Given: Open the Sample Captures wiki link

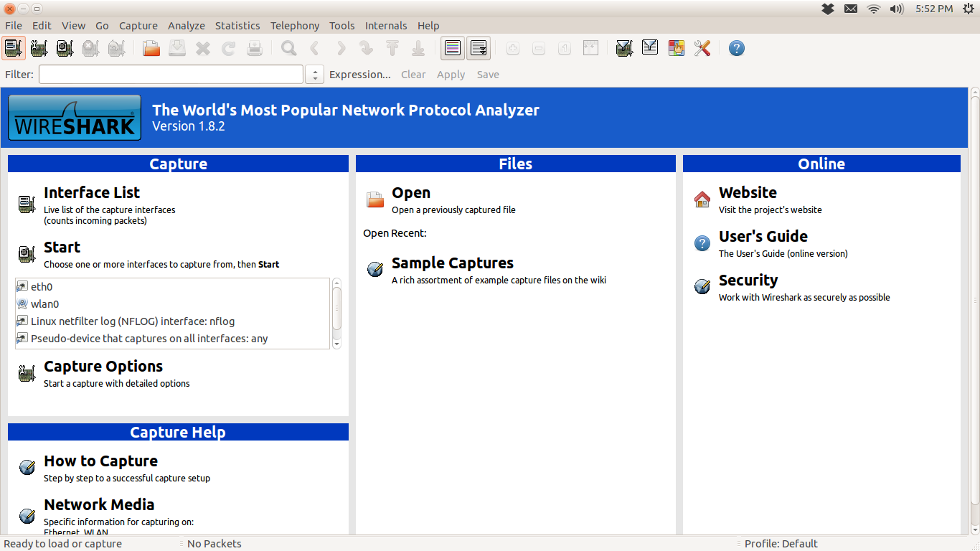Looking at the screenshot, I should click(x=453, y=263).
